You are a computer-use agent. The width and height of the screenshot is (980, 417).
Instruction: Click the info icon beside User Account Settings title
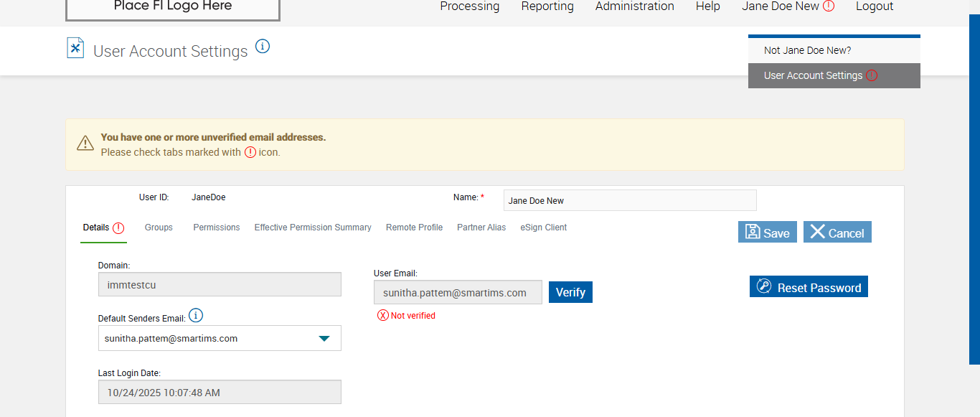(263, 47)
